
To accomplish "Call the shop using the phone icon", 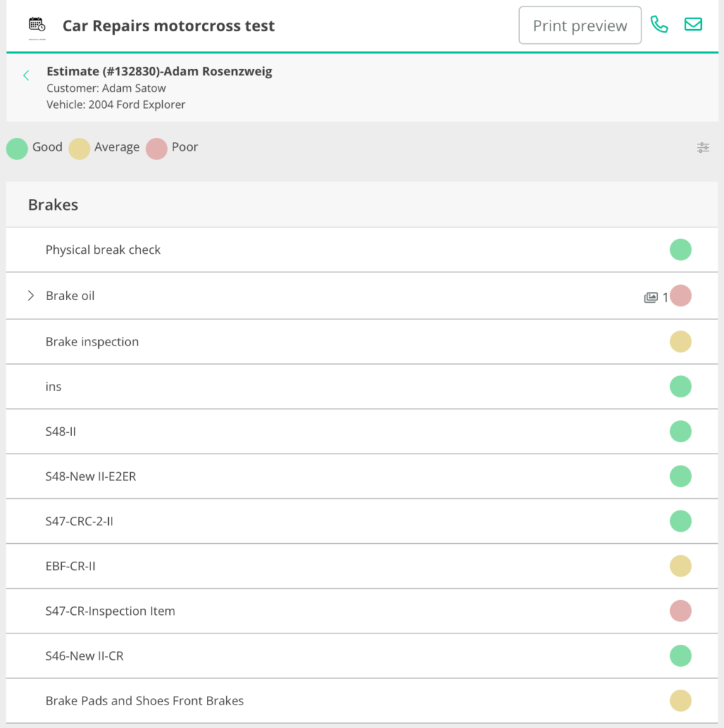I will pos(659,25).
